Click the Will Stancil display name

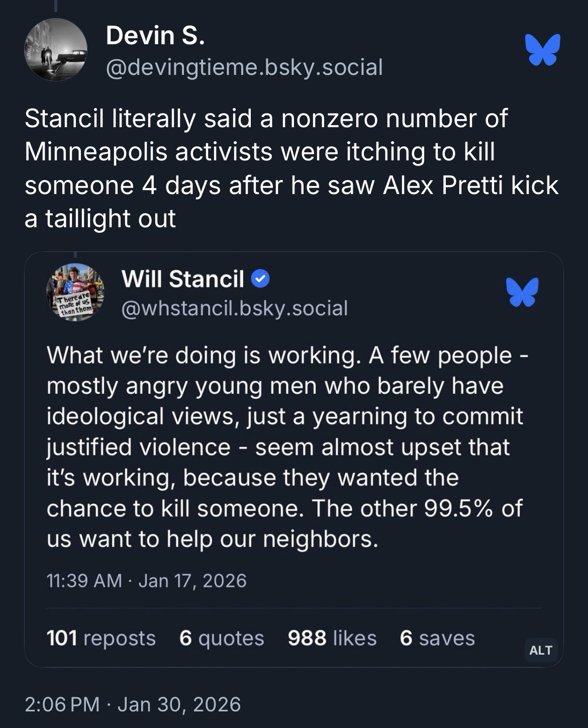click(182, 279)
